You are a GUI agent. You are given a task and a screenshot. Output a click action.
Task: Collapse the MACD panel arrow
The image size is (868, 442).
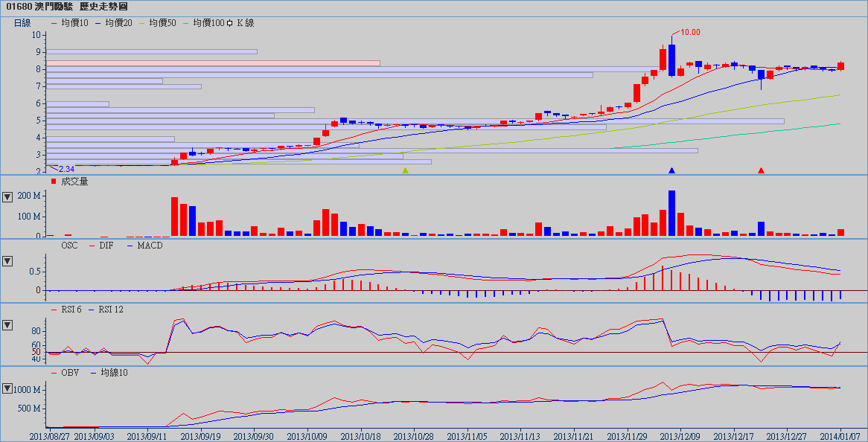click(x=7, y=261)
